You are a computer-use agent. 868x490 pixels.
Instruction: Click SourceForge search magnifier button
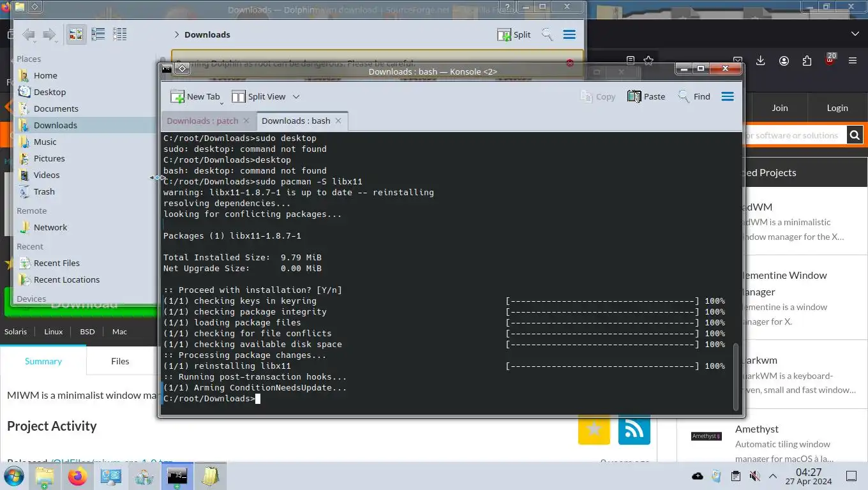tap(855, 135)
